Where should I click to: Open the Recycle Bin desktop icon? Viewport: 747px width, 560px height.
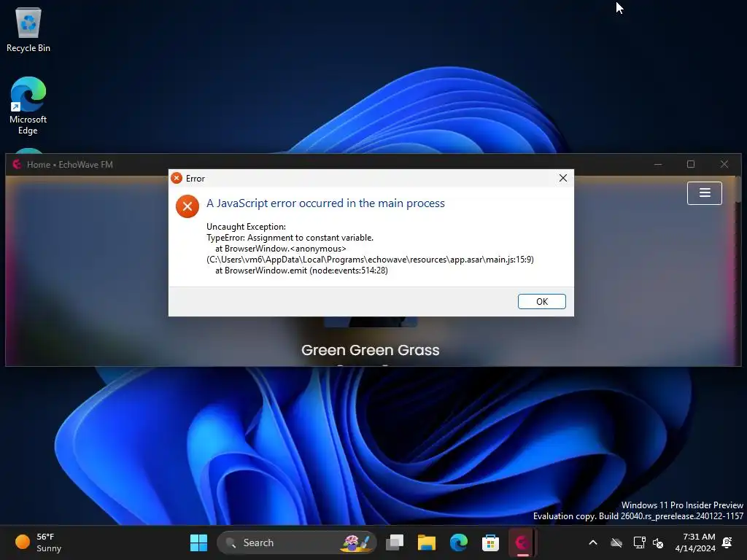point(28,29)
